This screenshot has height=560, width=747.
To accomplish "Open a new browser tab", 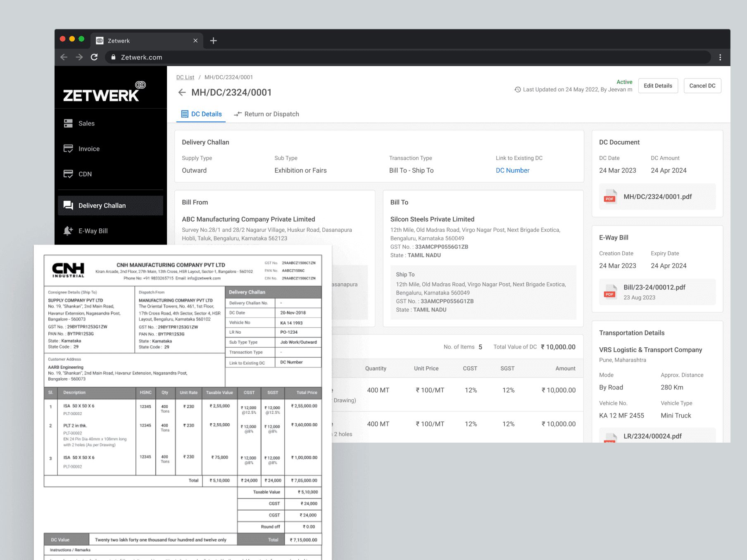I will tap(213, 40).
